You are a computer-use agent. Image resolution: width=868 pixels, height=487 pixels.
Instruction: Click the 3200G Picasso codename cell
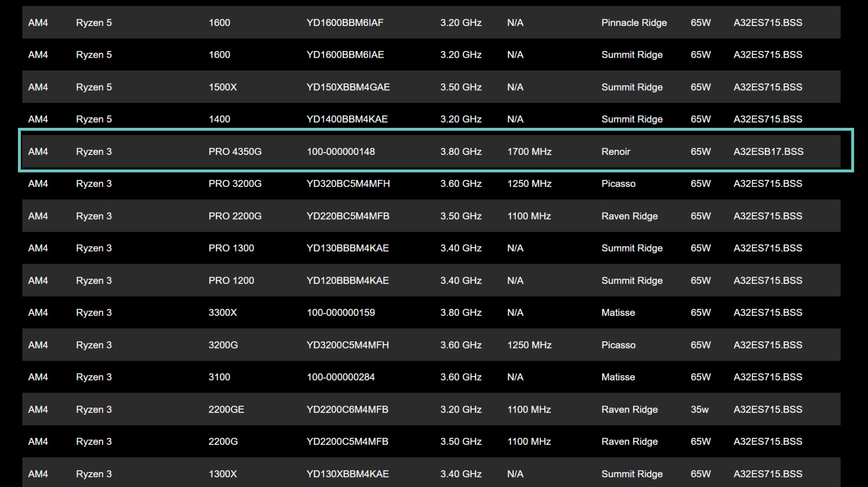click(x=618, y=345)
